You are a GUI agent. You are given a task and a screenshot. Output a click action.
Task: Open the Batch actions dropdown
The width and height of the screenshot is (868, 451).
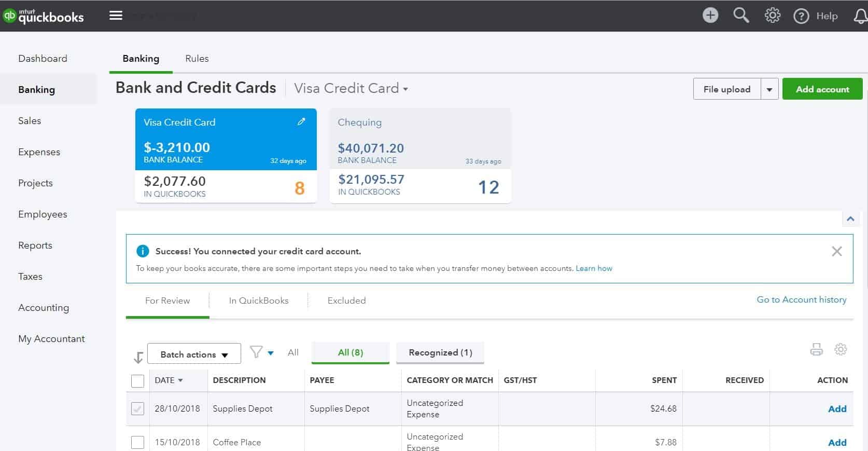coord(194,354)
